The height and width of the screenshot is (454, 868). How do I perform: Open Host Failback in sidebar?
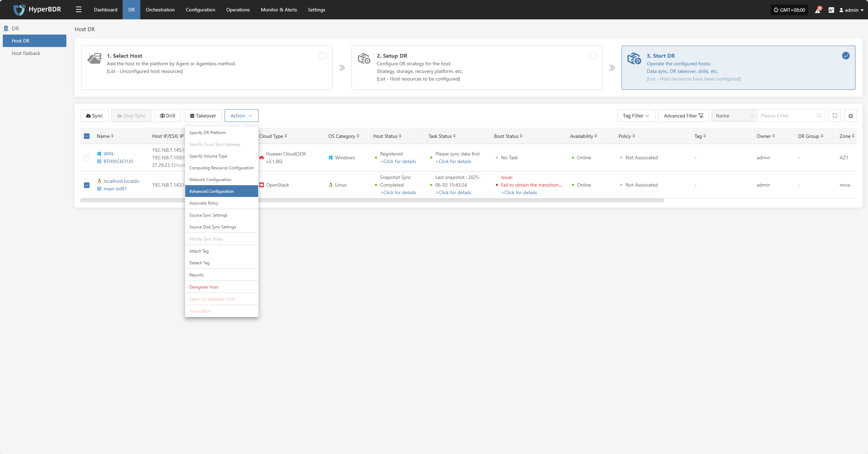click(26, 53)
